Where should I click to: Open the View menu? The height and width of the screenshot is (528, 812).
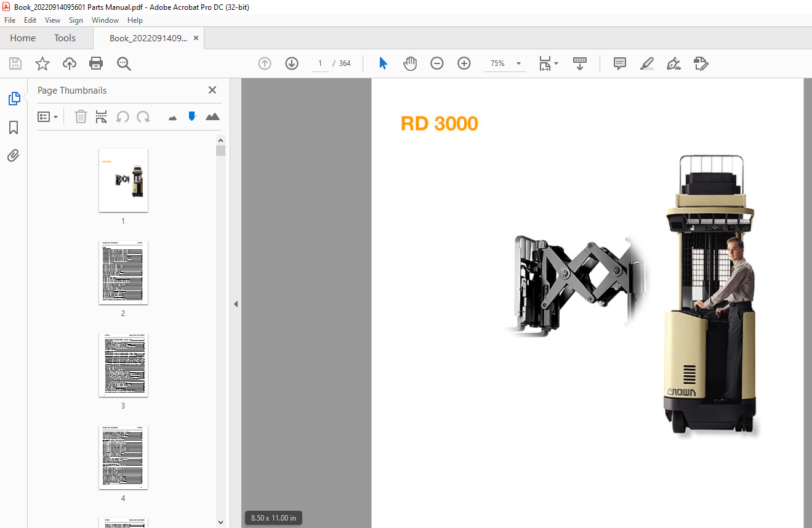(53, 20)
